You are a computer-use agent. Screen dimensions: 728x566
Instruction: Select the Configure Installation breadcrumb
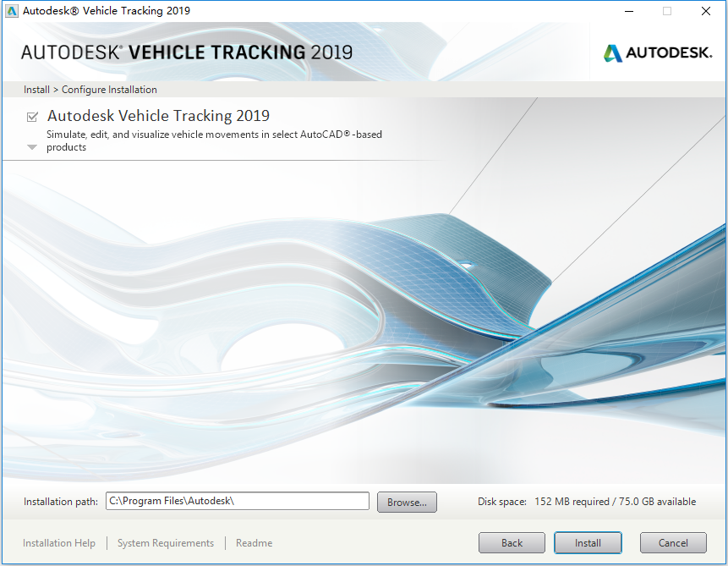[109, 90]
